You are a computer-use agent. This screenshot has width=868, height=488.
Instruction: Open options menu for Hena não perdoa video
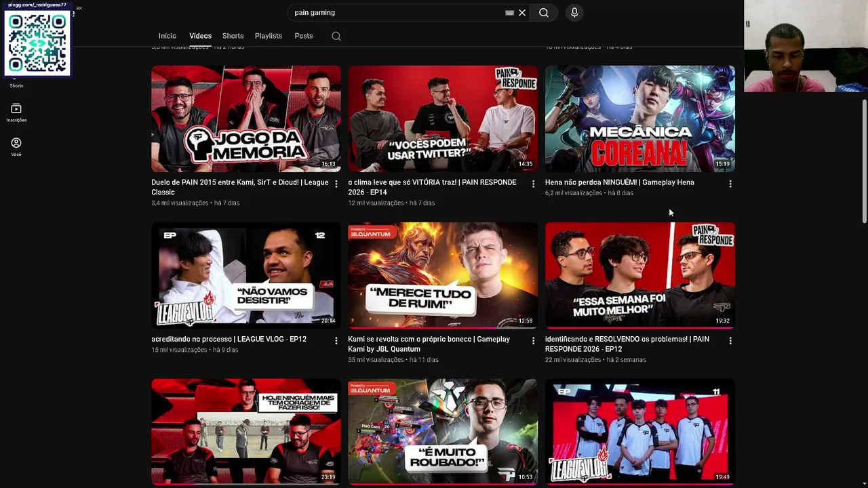click(x=730, y=184)
